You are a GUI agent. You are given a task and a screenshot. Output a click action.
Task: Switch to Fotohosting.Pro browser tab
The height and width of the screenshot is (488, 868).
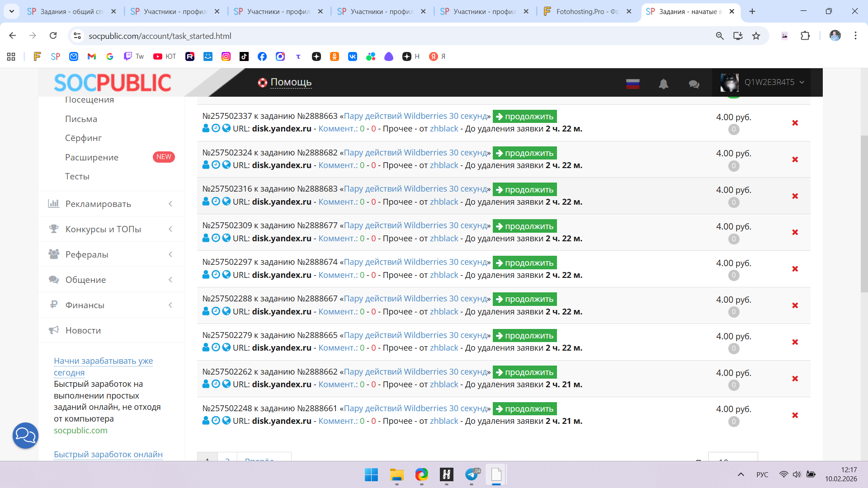tap(587, 11)
